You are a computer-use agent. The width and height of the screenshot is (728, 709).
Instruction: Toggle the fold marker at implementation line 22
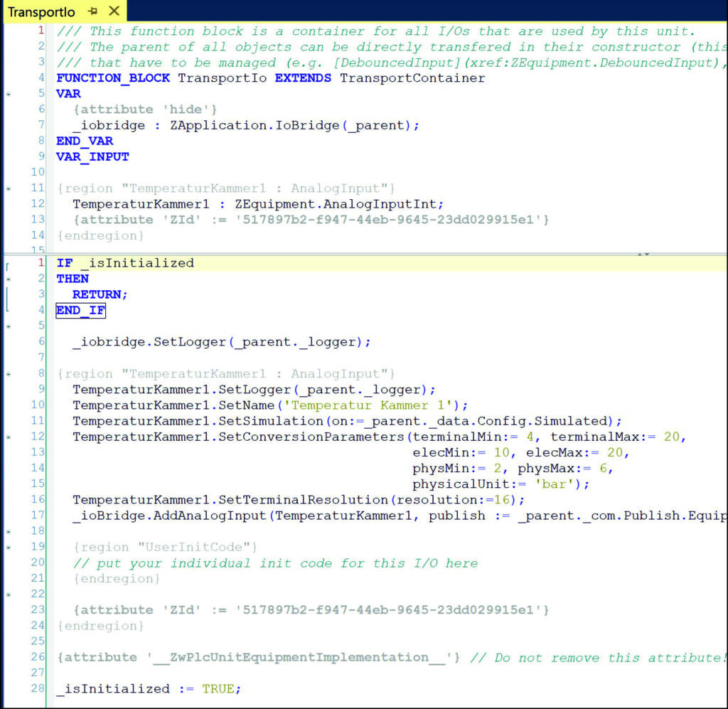click(9, 595)
